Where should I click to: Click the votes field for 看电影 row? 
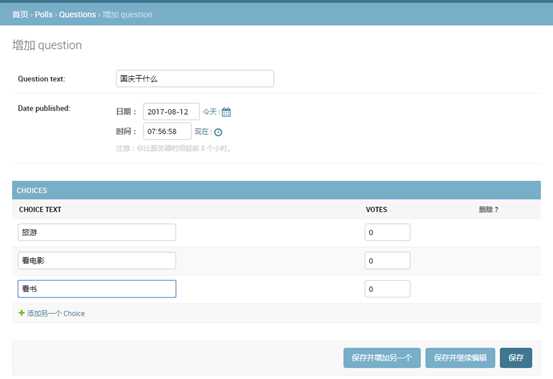[387, 261]
